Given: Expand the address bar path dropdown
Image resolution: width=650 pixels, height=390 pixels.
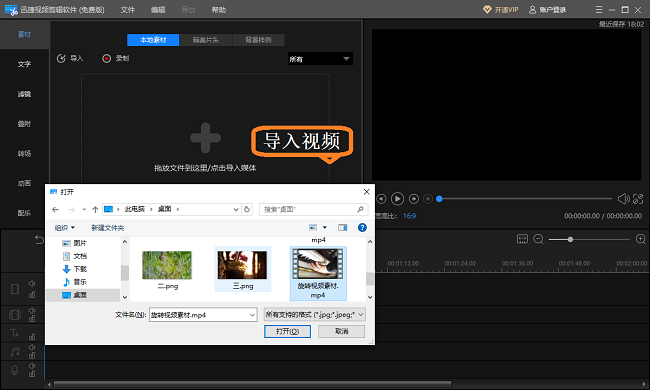Looking at the screenshot, I should (236, 209).
